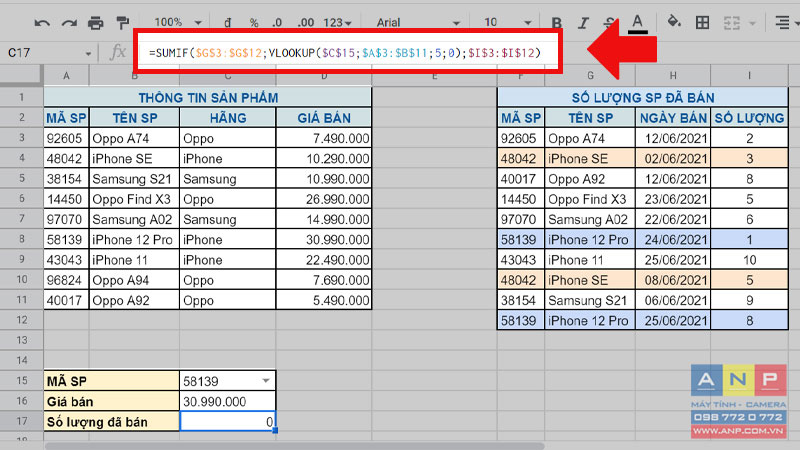Select row 13 header
This screenshot has height=450, width=800.
coord(21,340)
